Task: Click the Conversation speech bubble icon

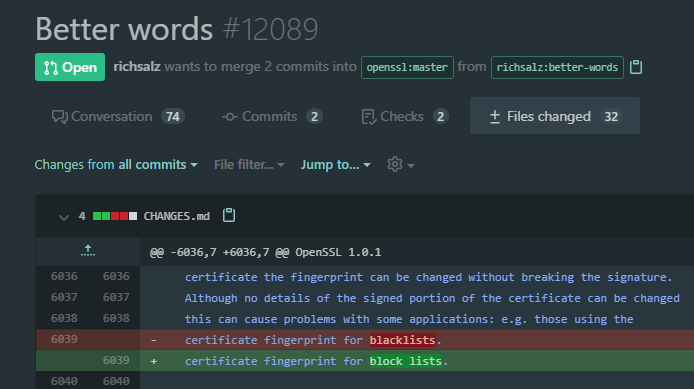Action: coord(60,117)
